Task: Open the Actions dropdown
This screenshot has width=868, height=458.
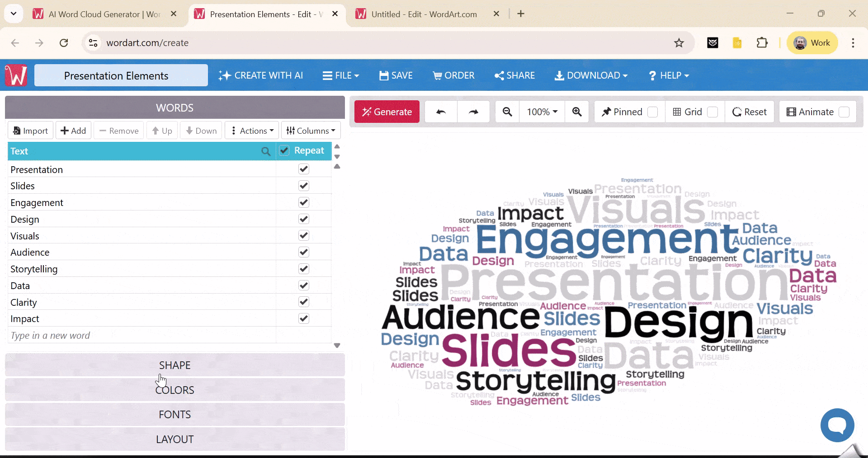Action: coord(251,130)
